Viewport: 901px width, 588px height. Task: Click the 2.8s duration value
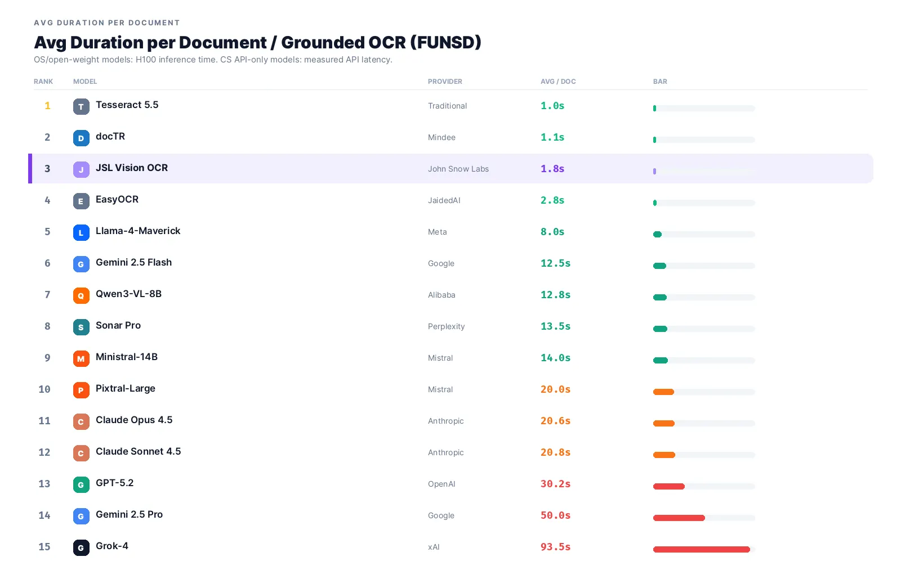(x=552, y=201)
